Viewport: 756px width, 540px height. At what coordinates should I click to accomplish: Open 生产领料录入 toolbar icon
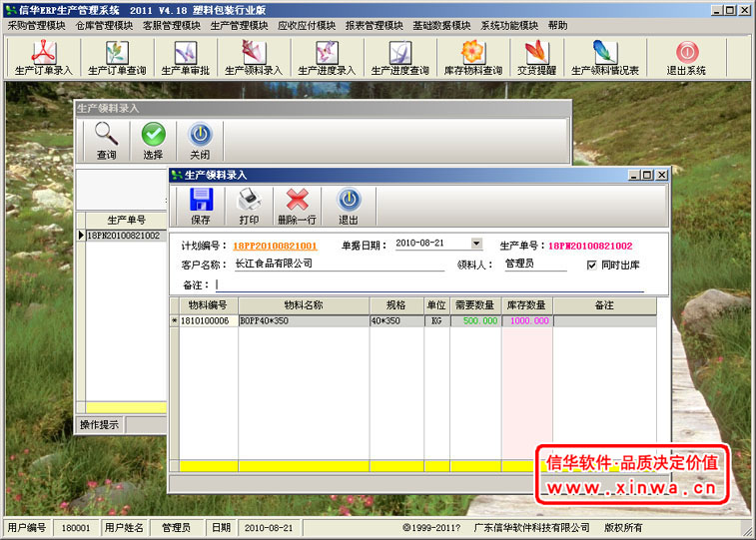click(254, 58)
